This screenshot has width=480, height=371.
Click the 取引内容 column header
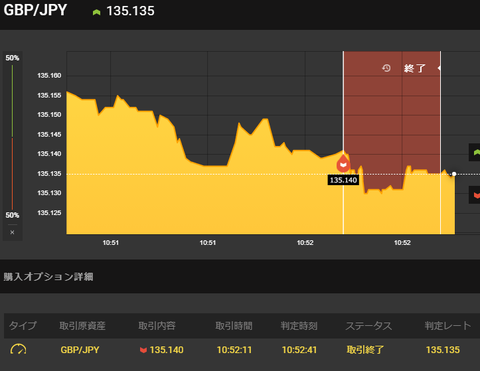(x=157, y=326)
